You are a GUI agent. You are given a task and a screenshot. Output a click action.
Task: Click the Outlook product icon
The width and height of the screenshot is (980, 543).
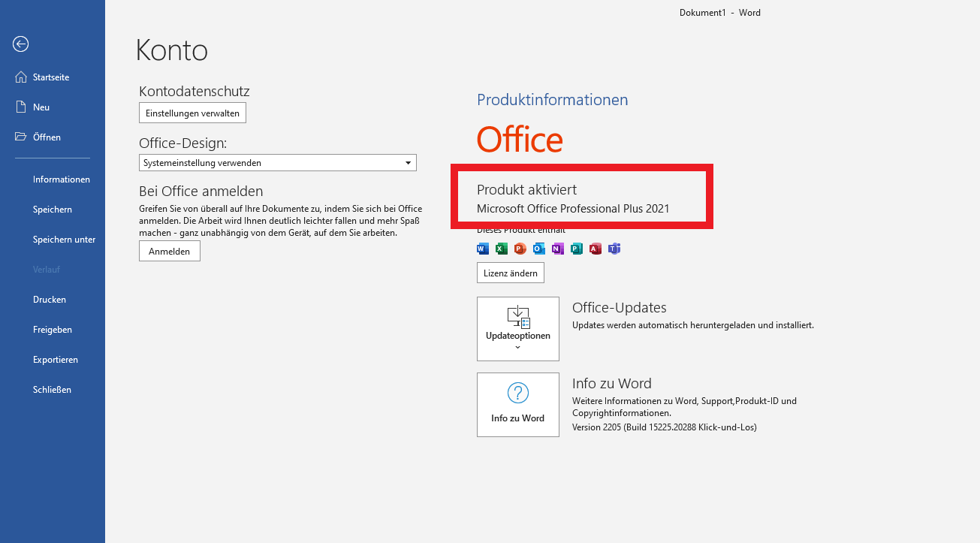(x=539, y=249)
